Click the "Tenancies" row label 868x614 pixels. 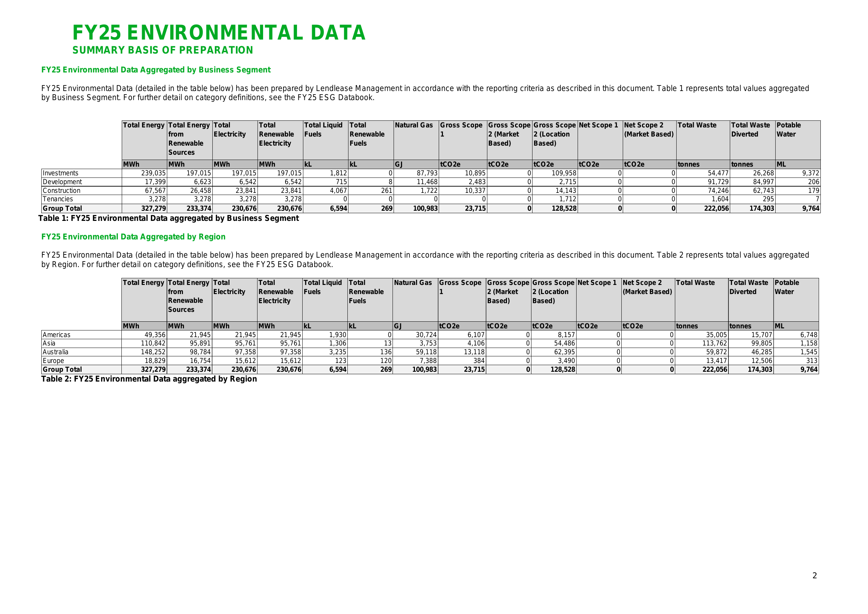pyautogui.click(x=58, y=199)
